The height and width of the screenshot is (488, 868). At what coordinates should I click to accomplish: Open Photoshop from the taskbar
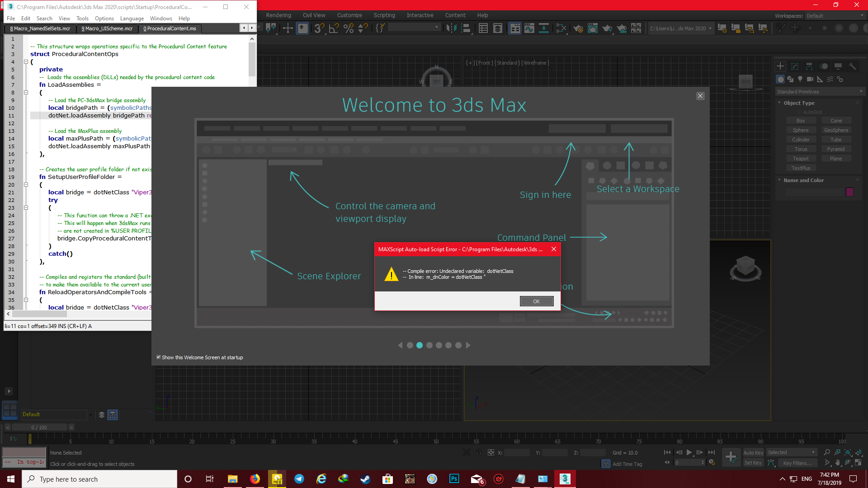click(x=454, y=479)
